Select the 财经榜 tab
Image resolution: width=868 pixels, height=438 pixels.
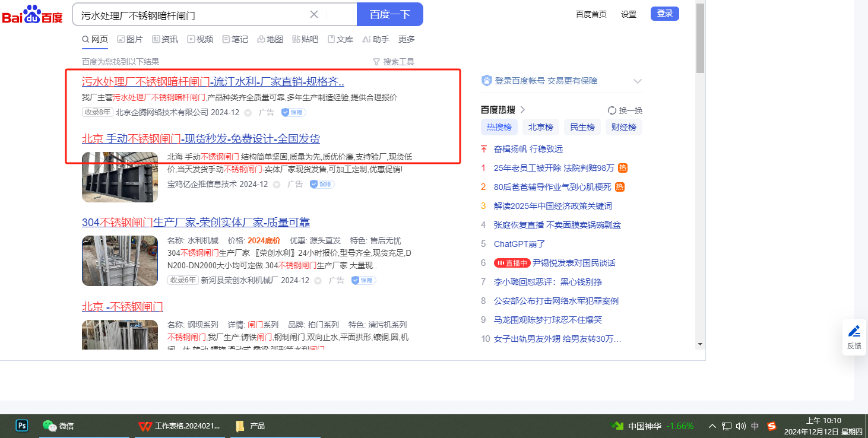624,127
